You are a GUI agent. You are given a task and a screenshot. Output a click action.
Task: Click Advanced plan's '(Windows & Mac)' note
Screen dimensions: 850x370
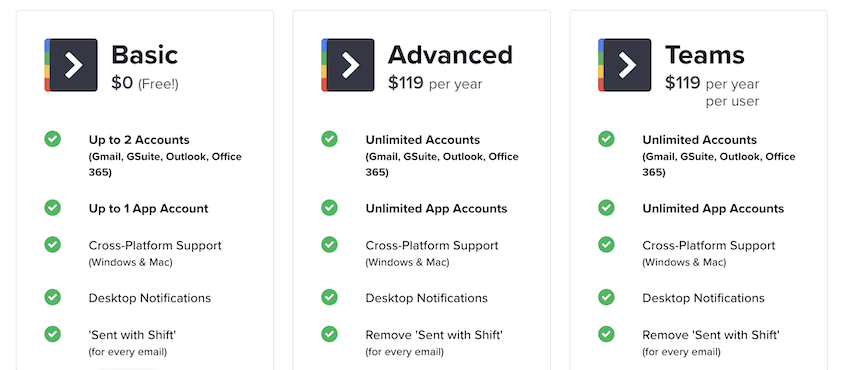[x=408, y=262]
